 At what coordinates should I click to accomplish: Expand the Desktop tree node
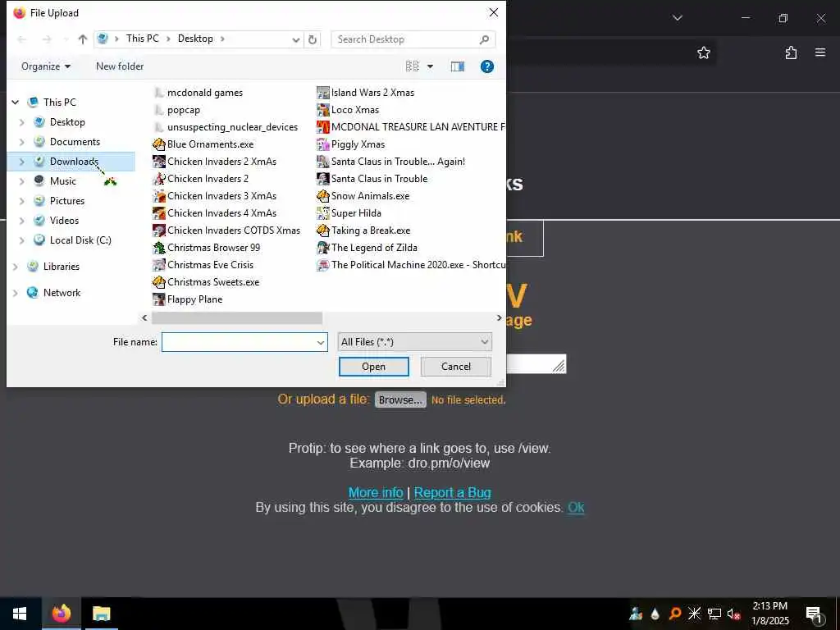21,122
